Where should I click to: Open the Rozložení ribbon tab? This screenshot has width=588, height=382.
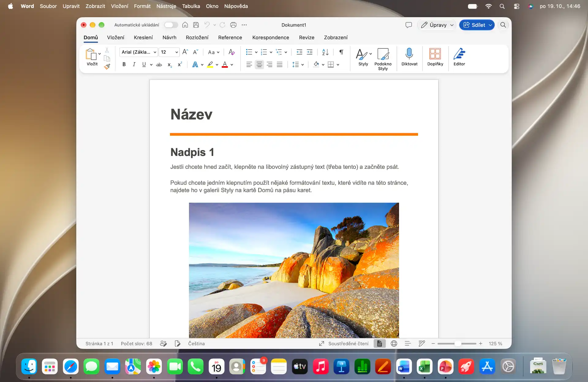(197, 37)
